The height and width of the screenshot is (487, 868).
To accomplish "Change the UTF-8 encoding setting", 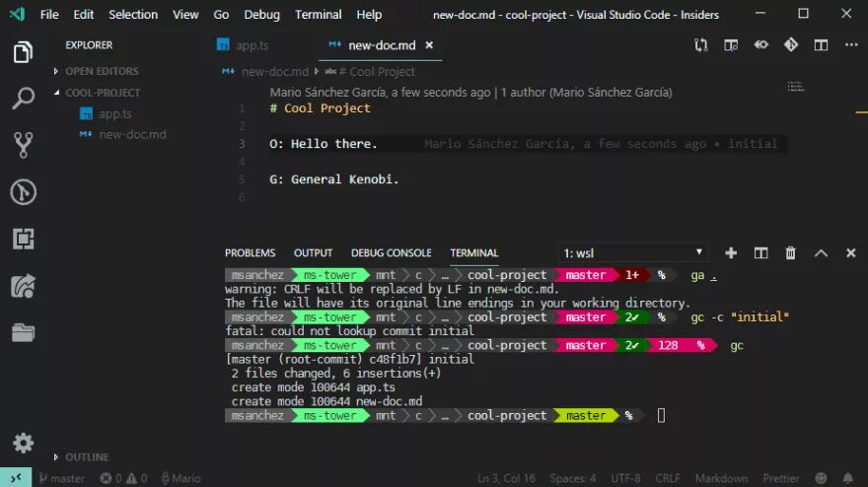I will click(x=625, y=478).
